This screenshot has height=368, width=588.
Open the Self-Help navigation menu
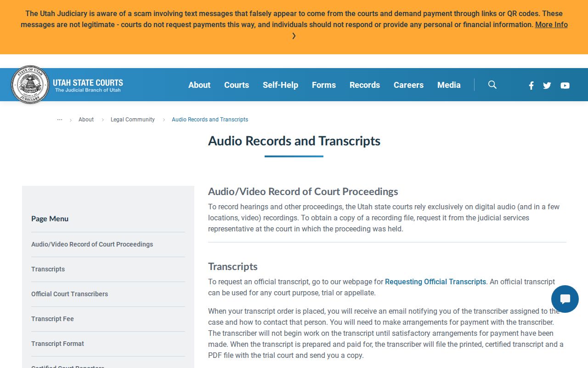pos(280,85)
